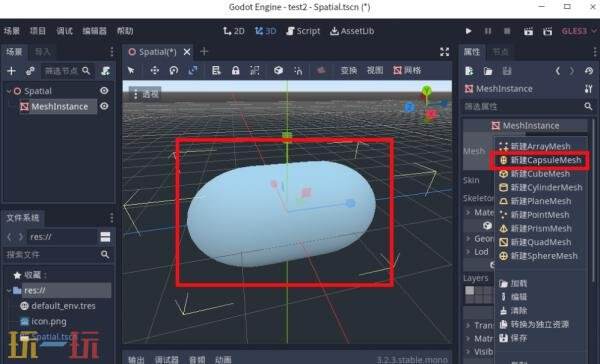The width and height of the screenshot is (600, 364).
Task: Switch to 2D workspace
Action: click(234, 31)
